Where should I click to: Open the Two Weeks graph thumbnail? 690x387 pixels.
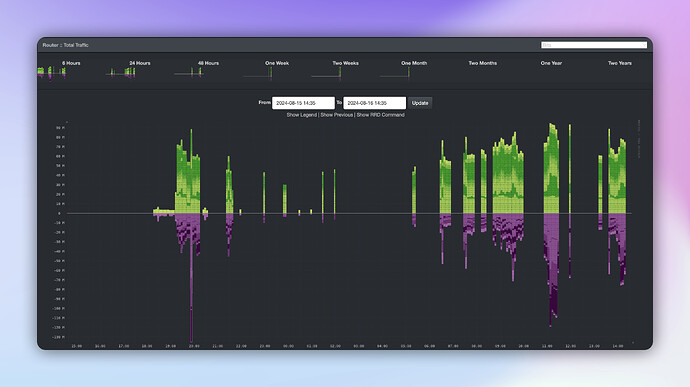(x=327, y=74)
